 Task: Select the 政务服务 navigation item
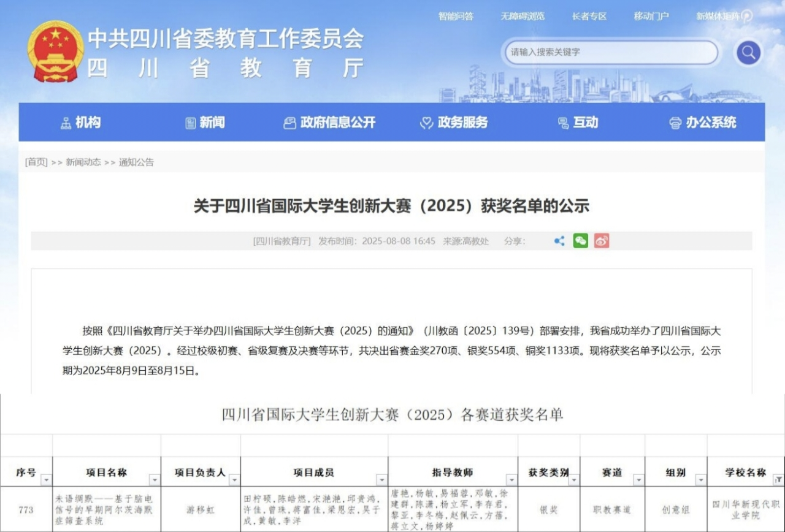pyautogui.click(x=454, y=123)
